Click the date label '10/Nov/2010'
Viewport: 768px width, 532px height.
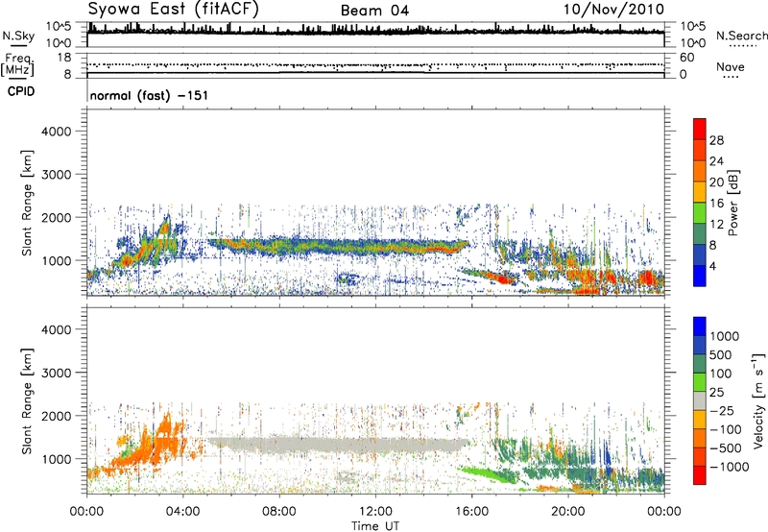(x=613, y=10)
